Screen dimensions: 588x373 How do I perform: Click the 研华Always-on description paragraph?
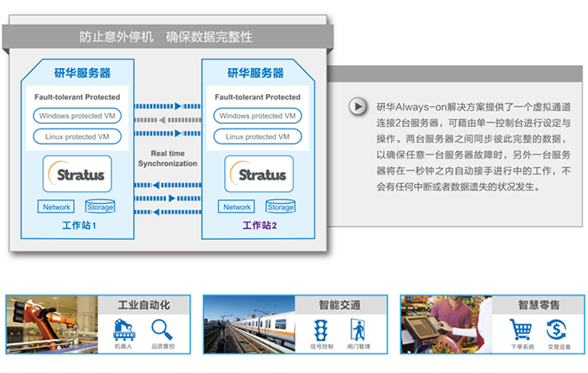tap(474, 147)
